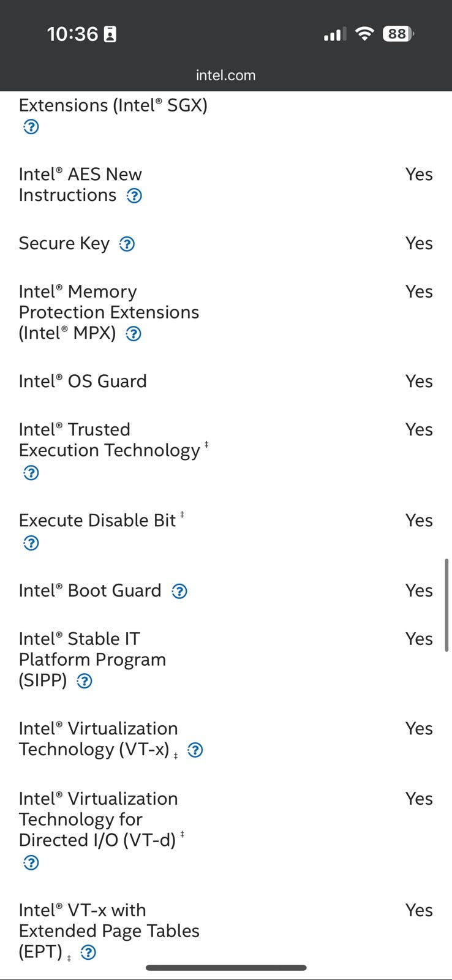452x980 pixels.
Task: Tap the ID card icon beside the clock
Action: pyautogui.click(x=110, y=34)
